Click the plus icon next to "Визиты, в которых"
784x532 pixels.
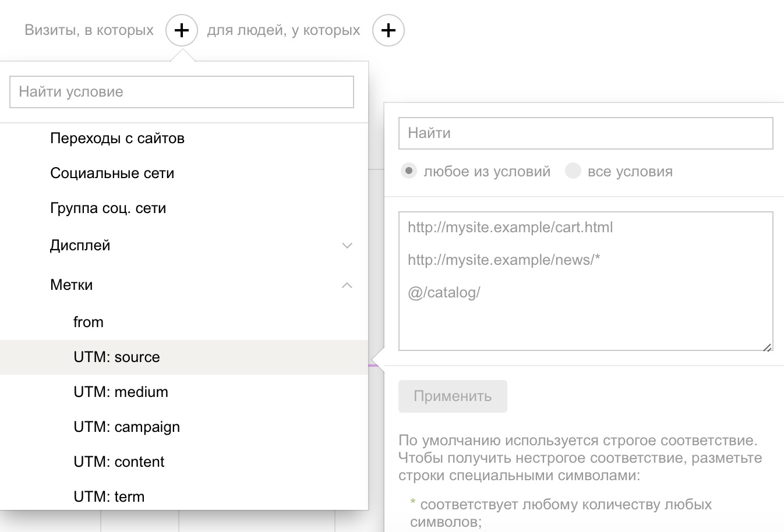click(x=181, y=30)
